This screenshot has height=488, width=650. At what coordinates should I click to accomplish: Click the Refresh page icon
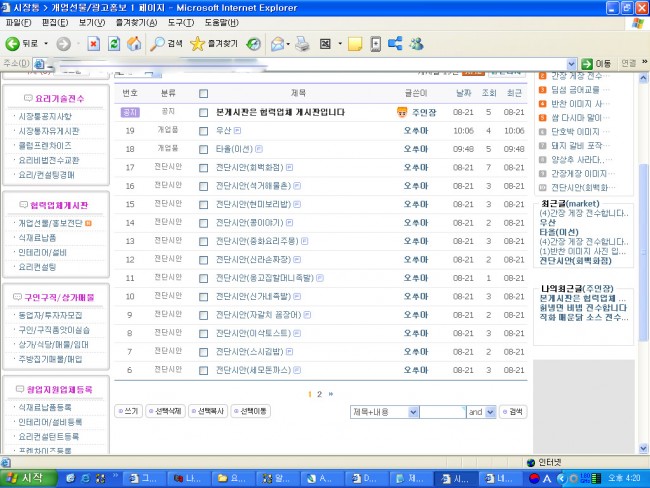point(113,44)
